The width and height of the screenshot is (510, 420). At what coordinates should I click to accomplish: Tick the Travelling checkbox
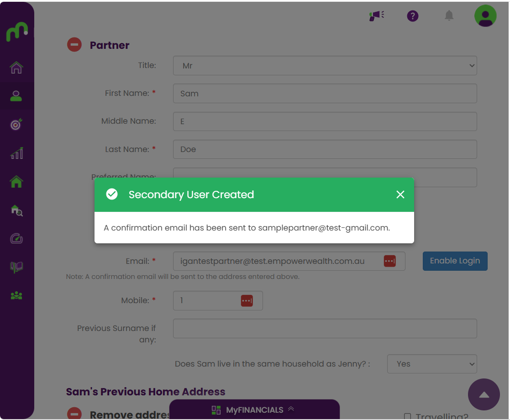click(x=407, y=416)
